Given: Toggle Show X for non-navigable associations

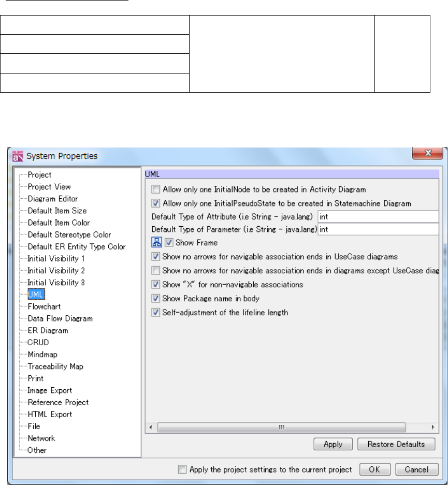Looking at the screenshot, I should coord(155,284).
